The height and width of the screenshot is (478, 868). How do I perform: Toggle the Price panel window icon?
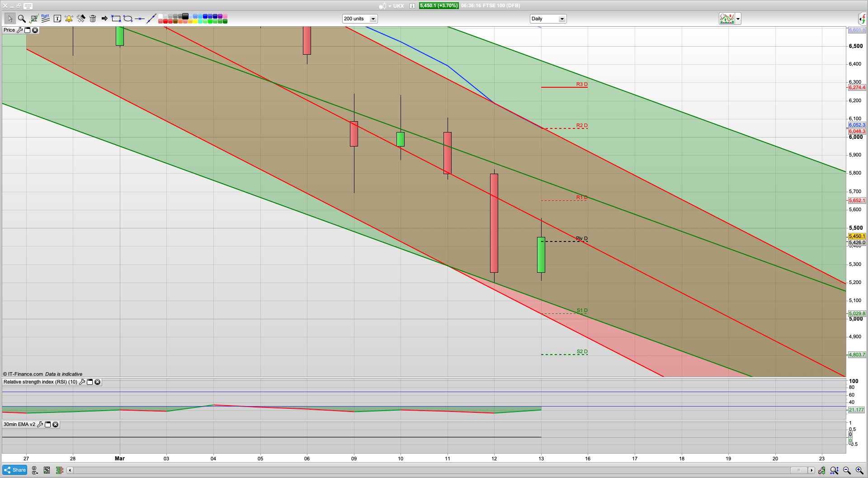(27, 30)
